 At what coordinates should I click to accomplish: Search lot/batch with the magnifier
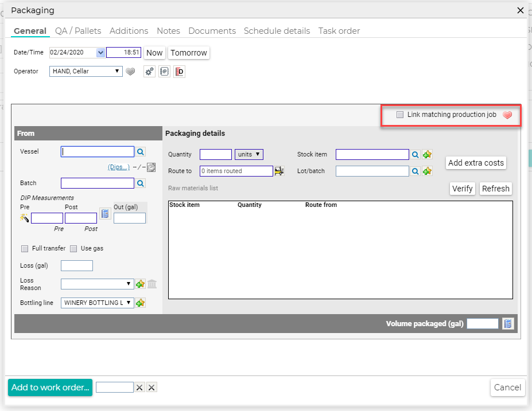pos(415,171)
